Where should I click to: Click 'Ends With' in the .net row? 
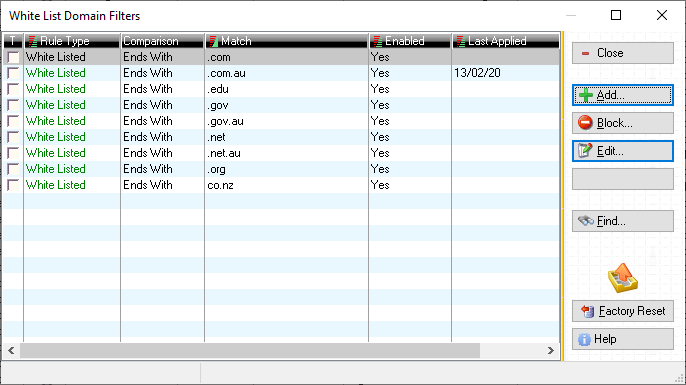tap(148, 137)
